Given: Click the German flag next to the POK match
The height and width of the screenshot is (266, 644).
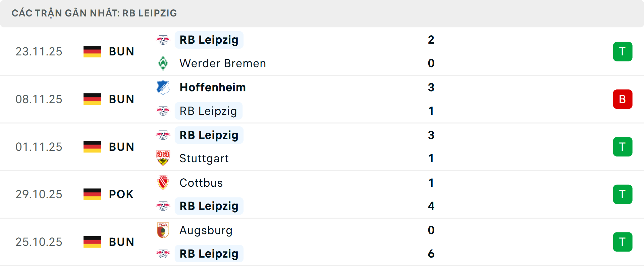Looking at the screenshot, I should (92, 194).
